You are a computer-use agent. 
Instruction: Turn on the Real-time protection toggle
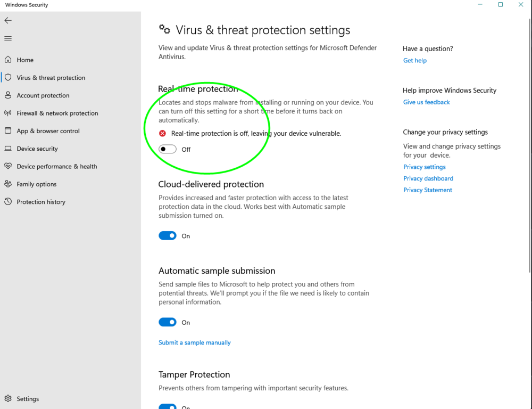click(x=168, y=149)
